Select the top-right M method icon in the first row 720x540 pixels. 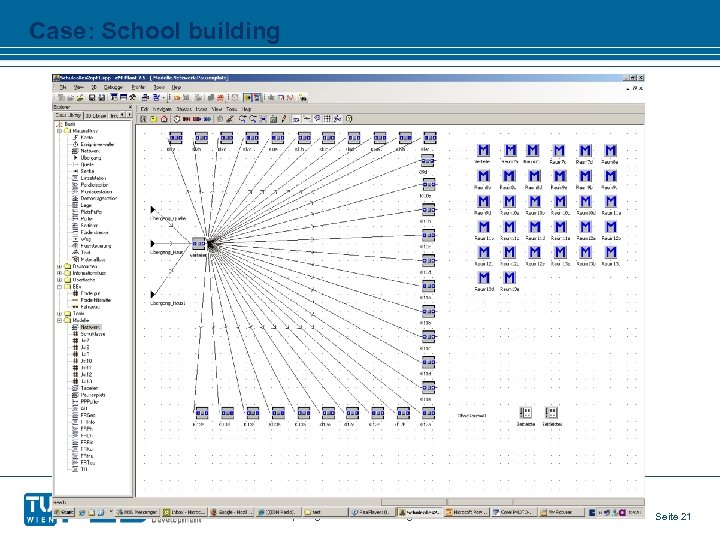pos(610,150)
